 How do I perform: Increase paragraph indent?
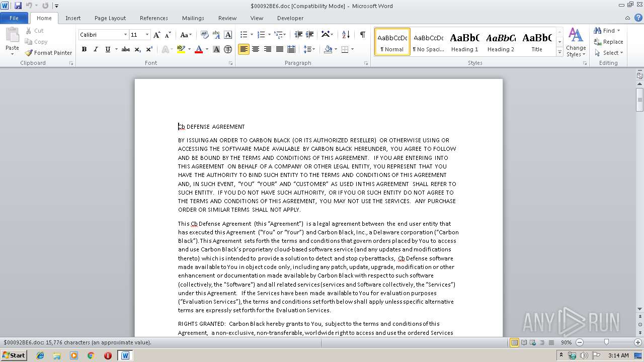pyautogui.click(x=310, y=35)
